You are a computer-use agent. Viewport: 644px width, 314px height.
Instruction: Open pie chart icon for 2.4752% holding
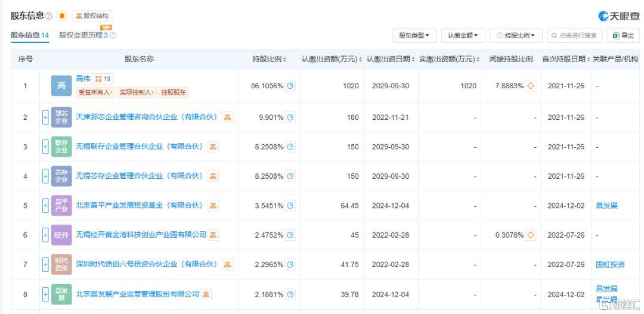tap(290, 235)
